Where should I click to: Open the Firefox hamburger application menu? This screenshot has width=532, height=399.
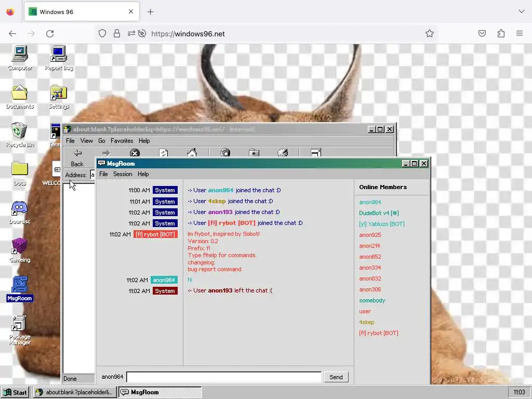520,33
